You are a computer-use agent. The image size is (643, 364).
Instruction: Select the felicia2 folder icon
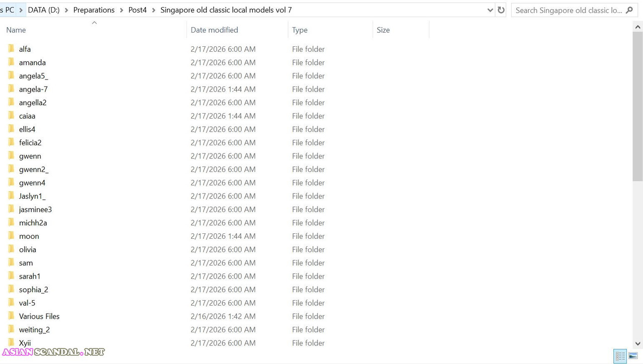pos(11,142)
